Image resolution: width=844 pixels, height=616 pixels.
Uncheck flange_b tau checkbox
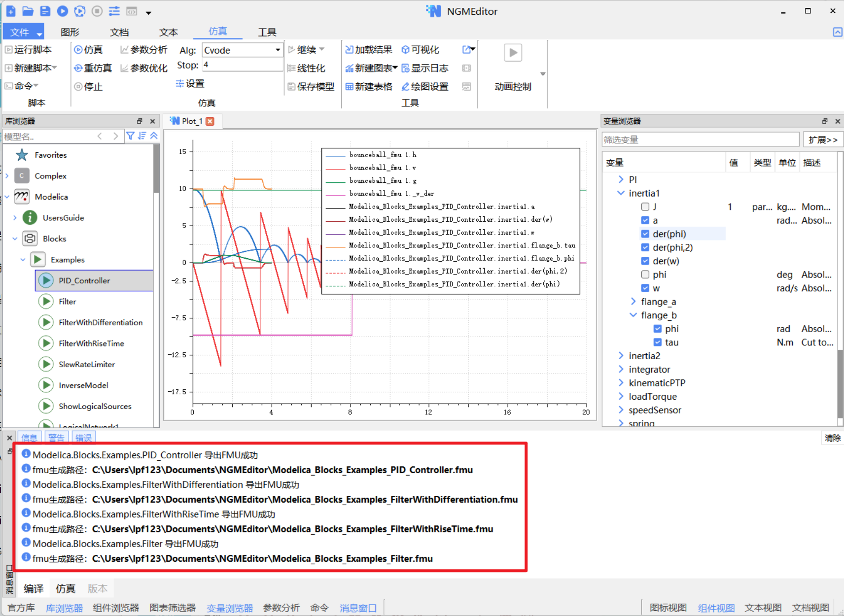(x=657, y=342)
